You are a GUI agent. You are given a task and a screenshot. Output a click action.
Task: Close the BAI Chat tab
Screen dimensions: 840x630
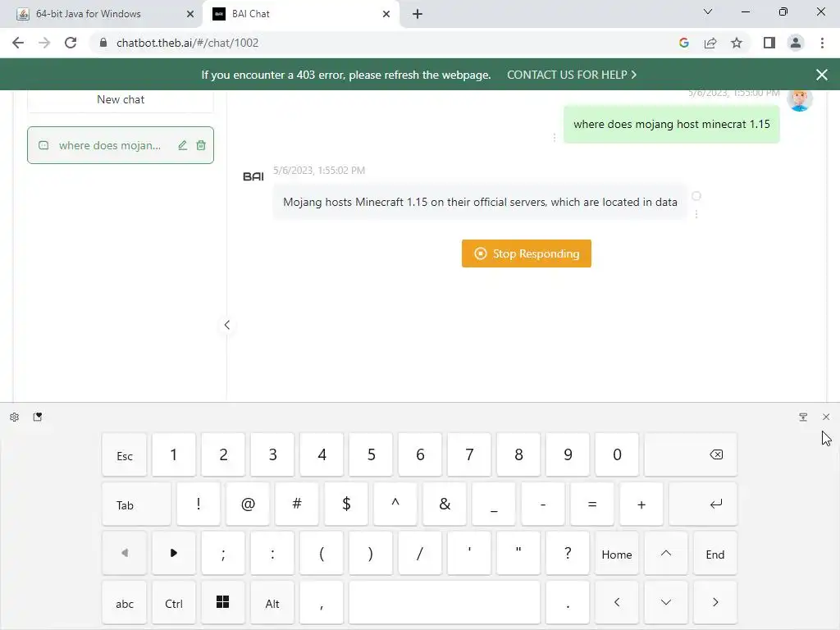(386, 14)
